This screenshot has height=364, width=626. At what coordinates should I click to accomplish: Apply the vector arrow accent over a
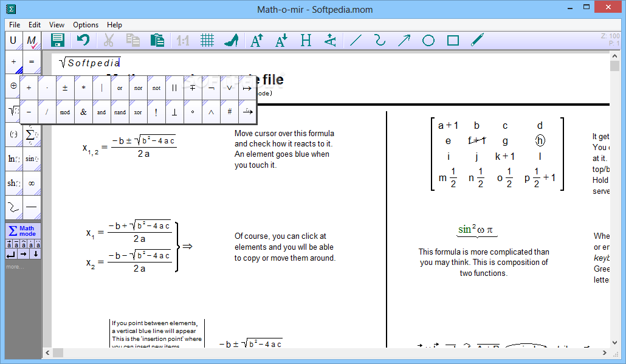[9, 244]
